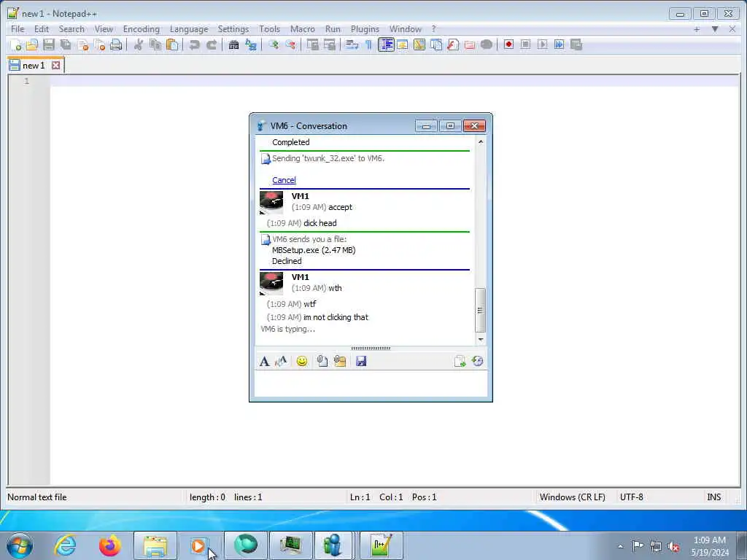Click the muted volume tray icon

click(673, 547)
